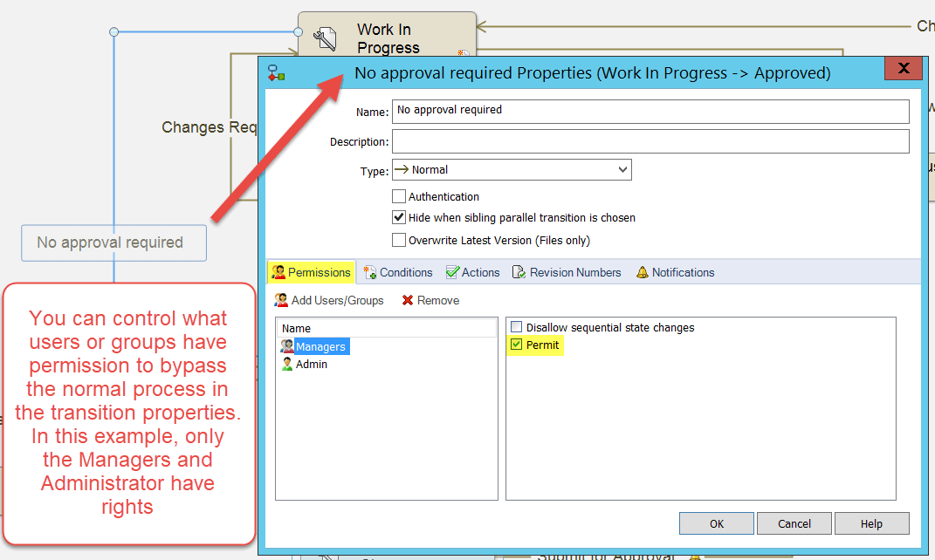Click the 'Changes Req' transition label
This screenshot has width=935, height=560.
209,127
